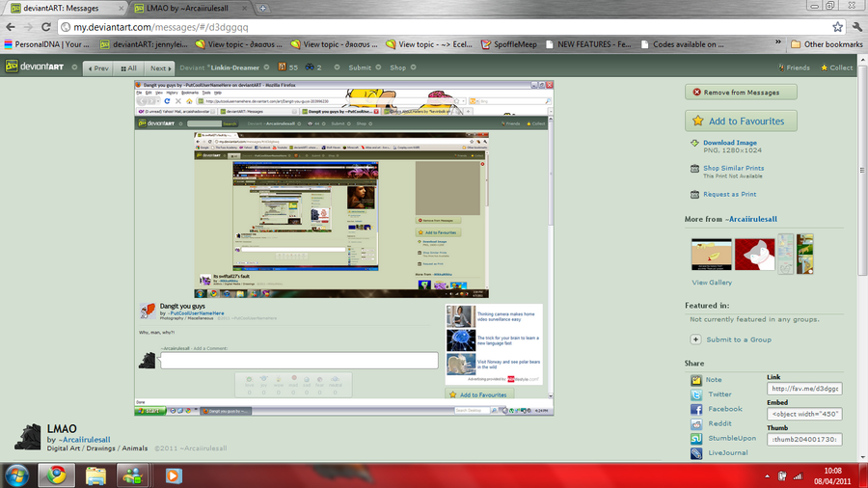Click the browser Forward arrow
The width and height of the screenshot is (868, 488).
(x=28, y=27)
